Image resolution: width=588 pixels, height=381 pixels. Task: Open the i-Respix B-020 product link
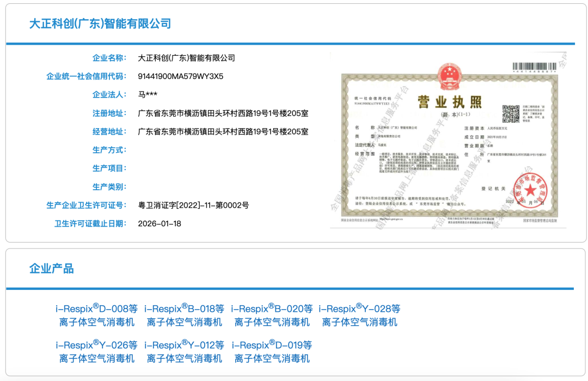pyautogui.click(x=272, y=315)
